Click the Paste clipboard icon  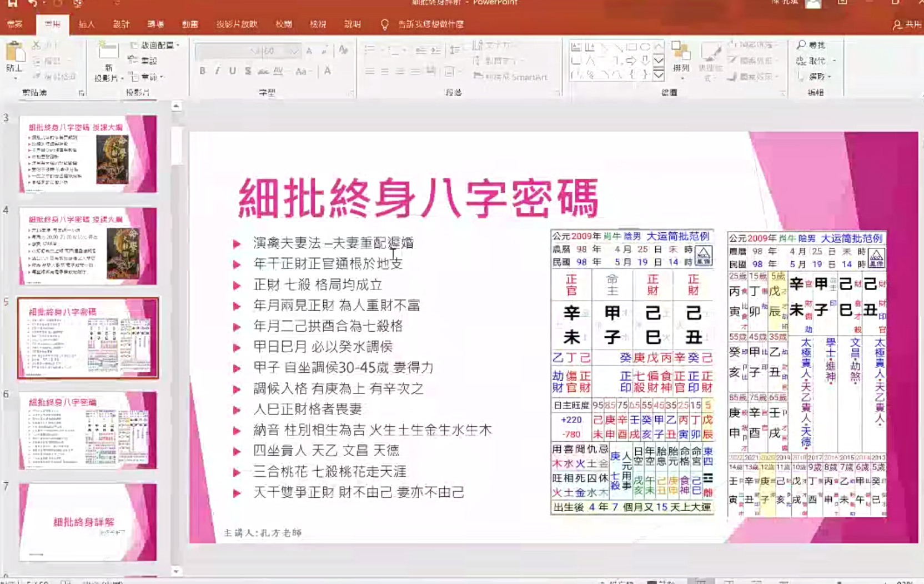pos(14,53)
